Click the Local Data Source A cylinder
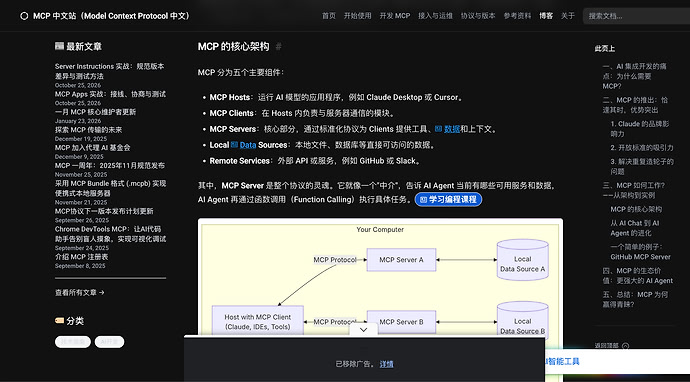Screen dimensions: 690x382 click(522, 260)
